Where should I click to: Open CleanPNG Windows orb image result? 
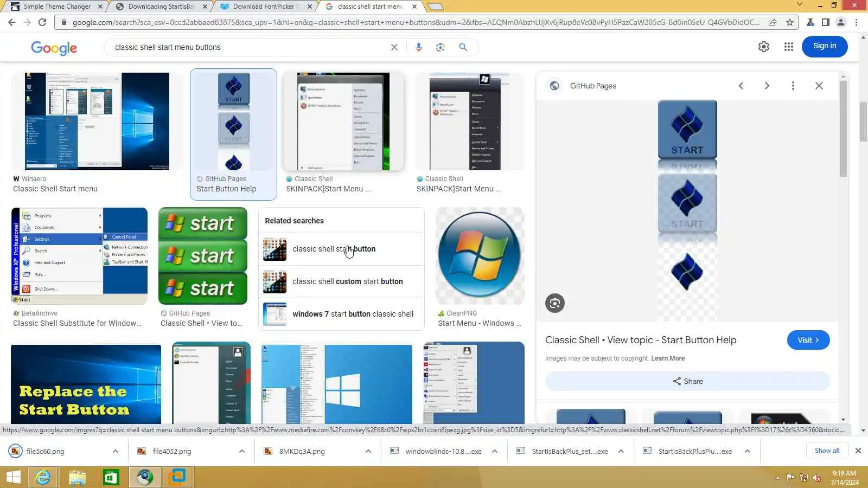pyautogui.click(x=480, y=256)
